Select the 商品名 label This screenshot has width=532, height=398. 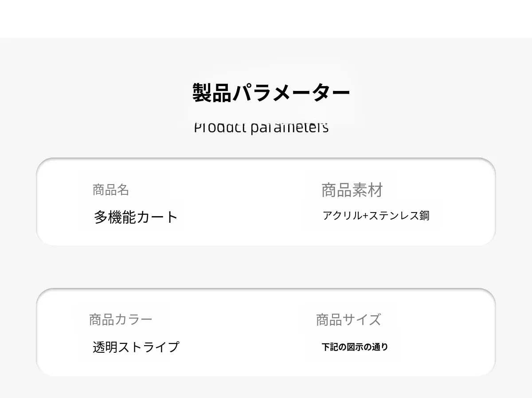111,190
